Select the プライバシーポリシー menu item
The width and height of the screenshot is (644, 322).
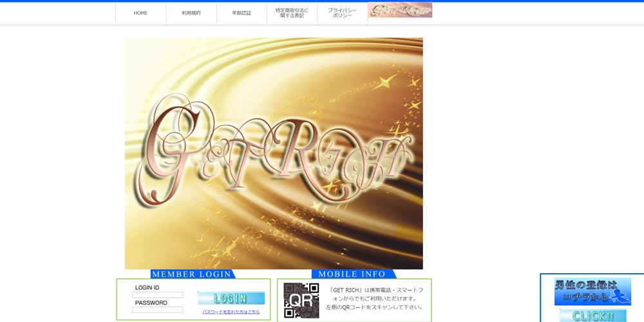pyautogui.click(x=342, y=13)
